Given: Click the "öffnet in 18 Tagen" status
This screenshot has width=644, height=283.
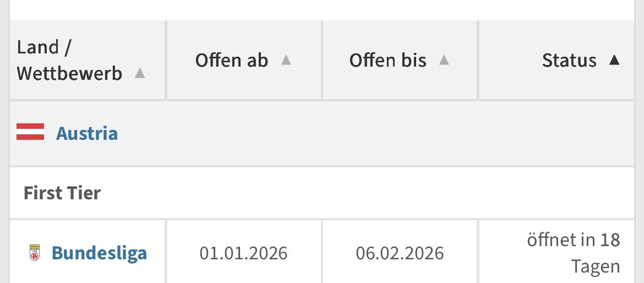Looking at the screenshot, I should [x=572, y=253].
